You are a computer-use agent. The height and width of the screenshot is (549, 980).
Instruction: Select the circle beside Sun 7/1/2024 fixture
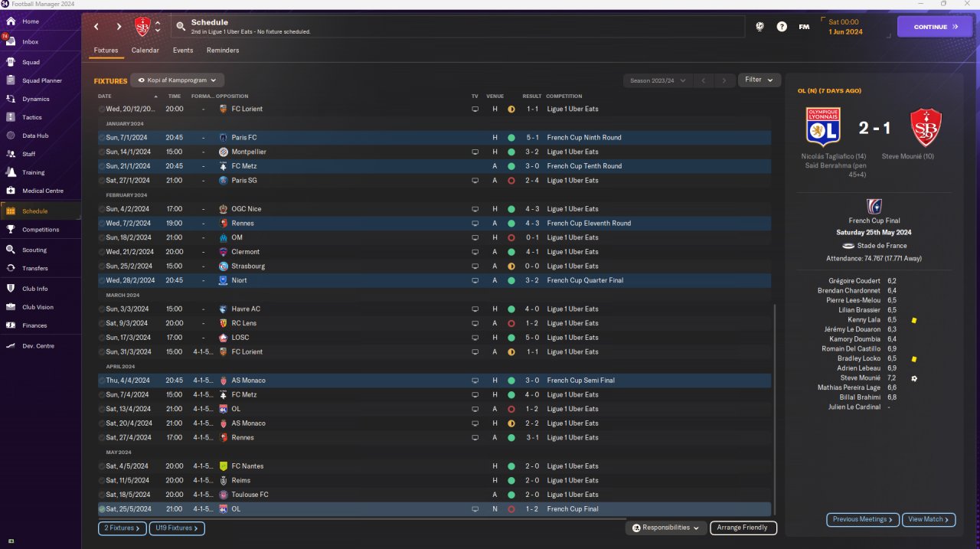click(102, 138)
